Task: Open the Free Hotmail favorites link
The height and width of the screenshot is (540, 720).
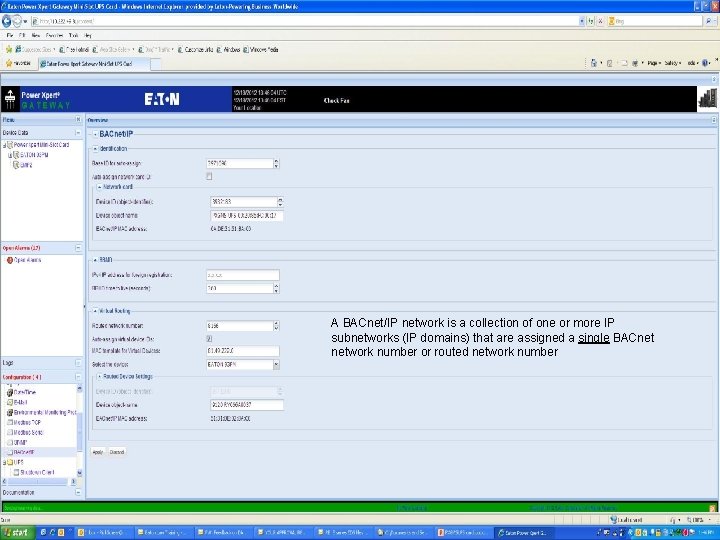Action: (74, 50)
